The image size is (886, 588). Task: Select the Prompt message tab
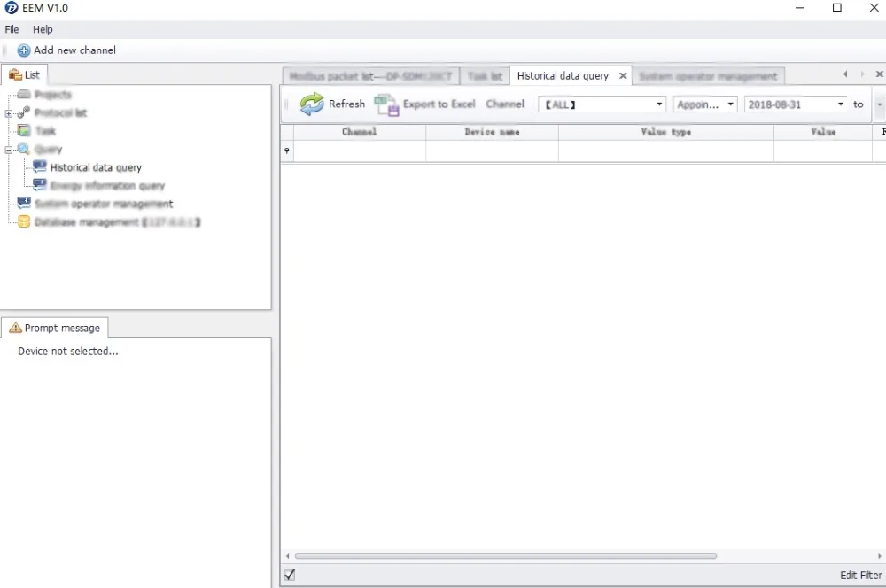coord(55,329)
